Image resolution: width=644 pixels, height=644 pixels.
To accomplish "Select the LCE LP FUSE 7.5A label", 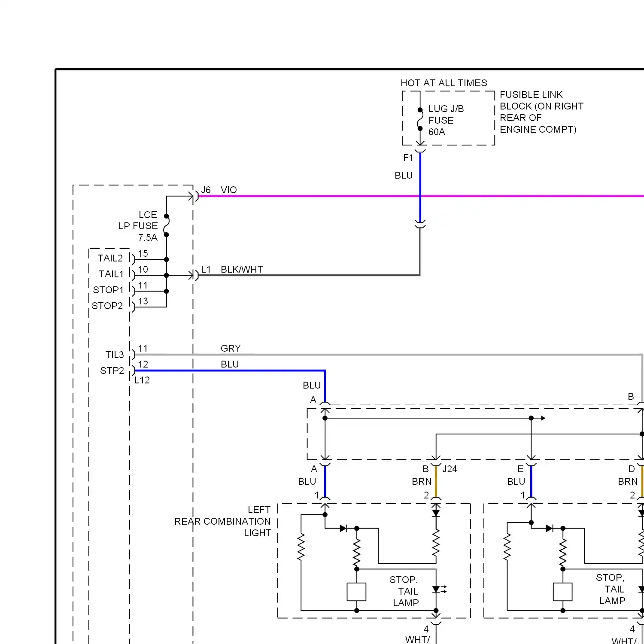I will coord(138,226).
